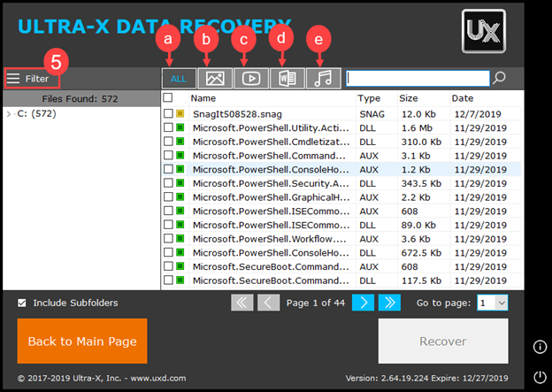This screenshot has height=392, width=552.
Task: Go to the last page of results
Action: coord(389,303)
